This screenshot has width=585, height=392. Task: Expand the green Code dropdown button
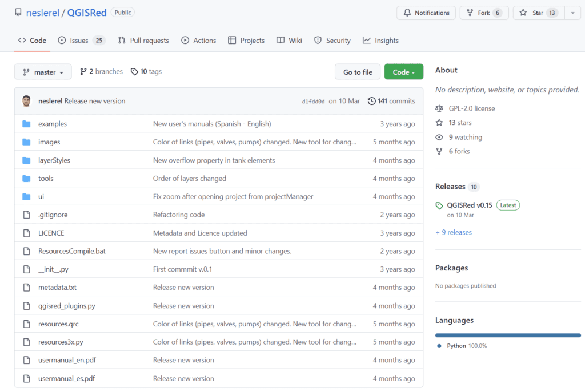click(x=403, y=72)
